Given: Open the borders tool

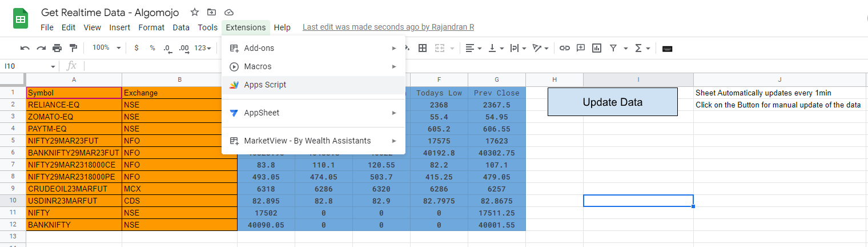Looking at the screenshot, I should 423,48.
